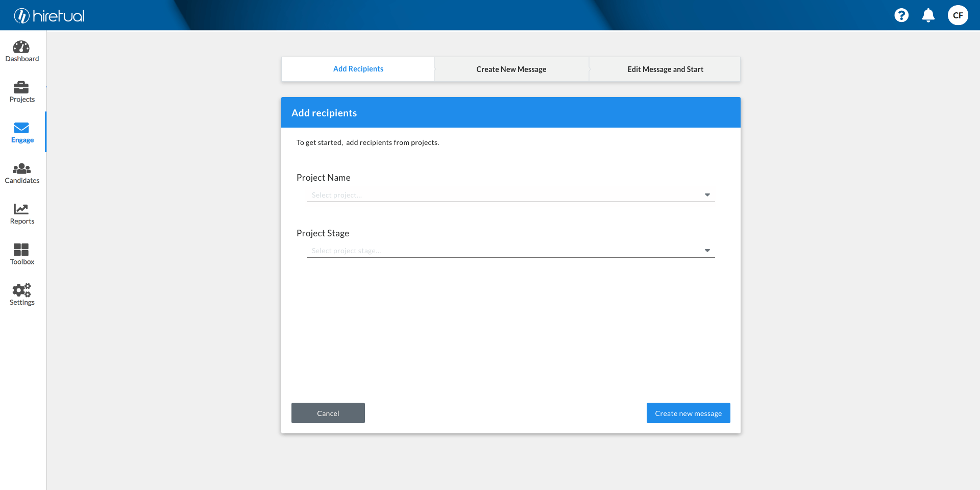The image size is (980, 490).
Task: Open notifications bell icon
Action: [928, 15]
